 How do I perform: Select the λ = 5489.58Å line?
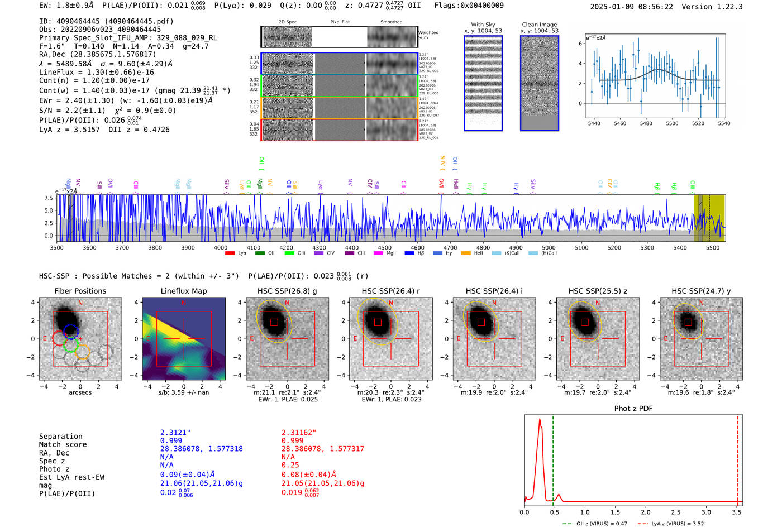[x=106, y=64]
